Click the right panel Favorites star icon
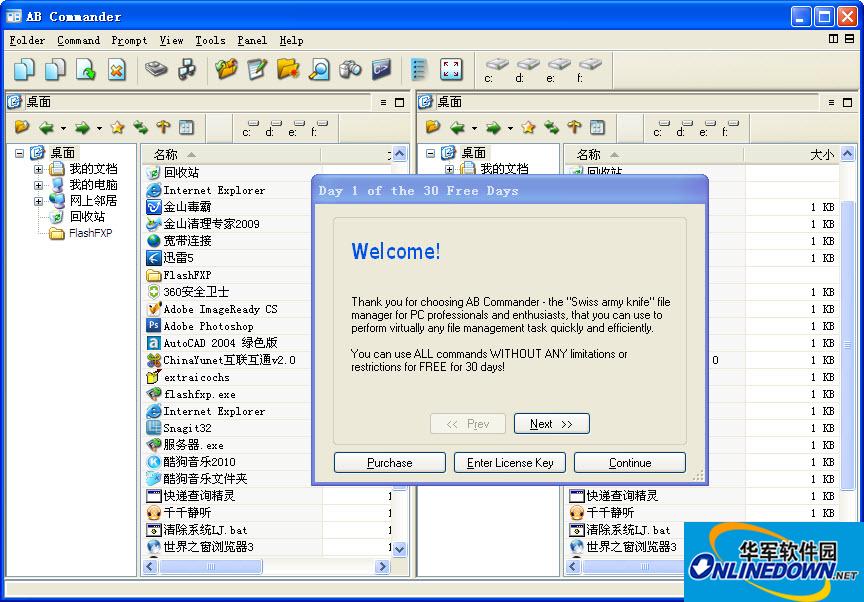The height and width of the screenshot is (602, 864). (528, 128)
